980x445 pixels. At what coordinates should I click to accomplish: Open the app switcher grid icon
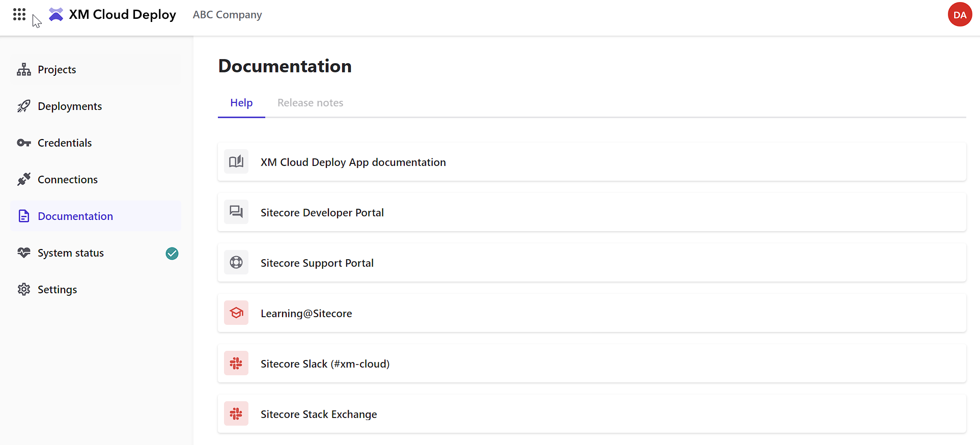pyautogui.click(x=19, y=14)
